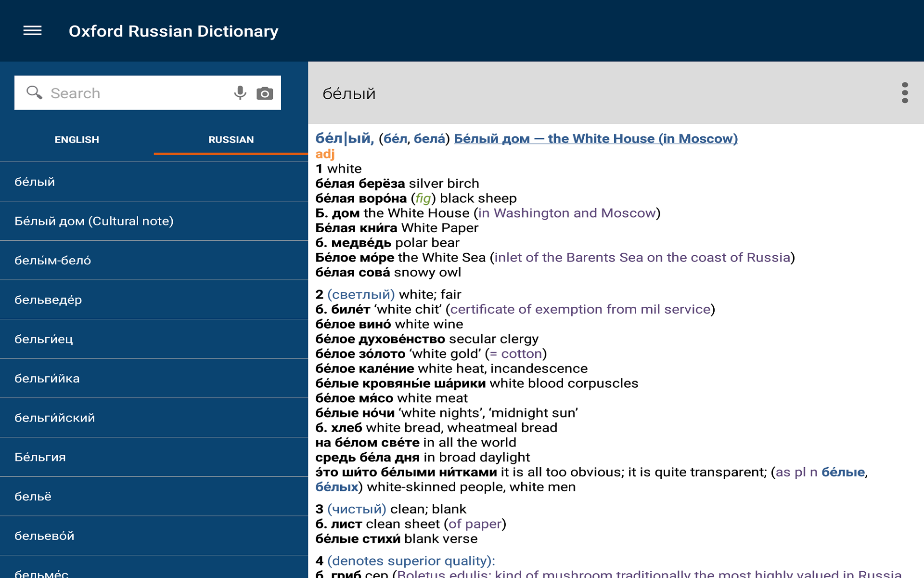924x578 pixels.
Task: Click the phrase на бе́лом све́те
Action: coord(367,443)
